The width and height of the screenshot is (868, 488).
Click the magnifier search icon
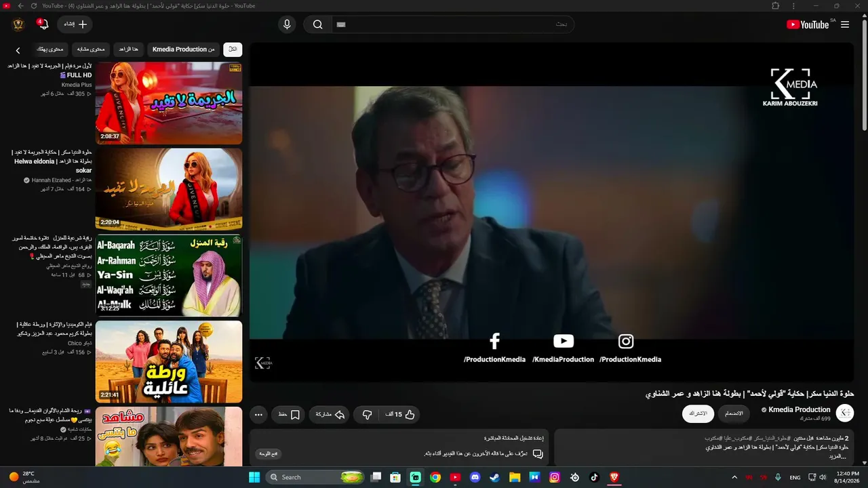click(x=317, y=24)
